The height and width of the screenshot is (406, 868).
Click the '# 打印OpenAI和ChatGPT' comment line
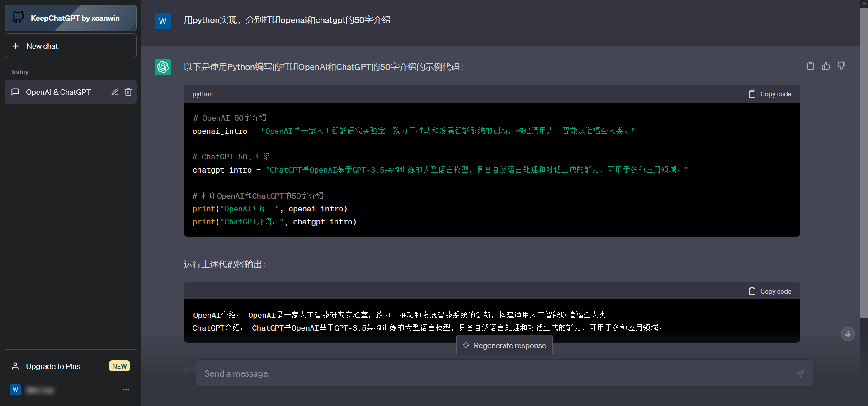point(258,196)
